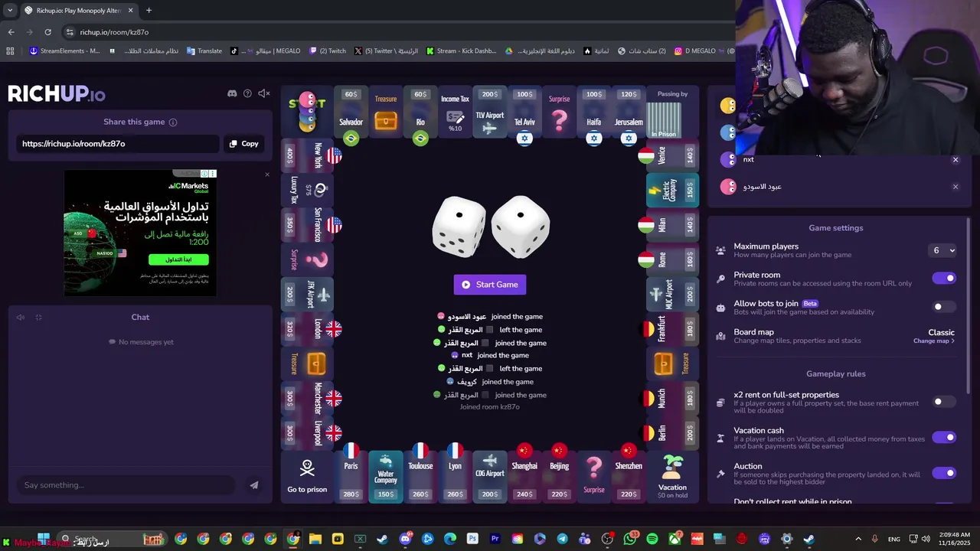Remove player عبود الاسودو from the room
The width and height of the screenshot is (980, 551).
[955, 187]
